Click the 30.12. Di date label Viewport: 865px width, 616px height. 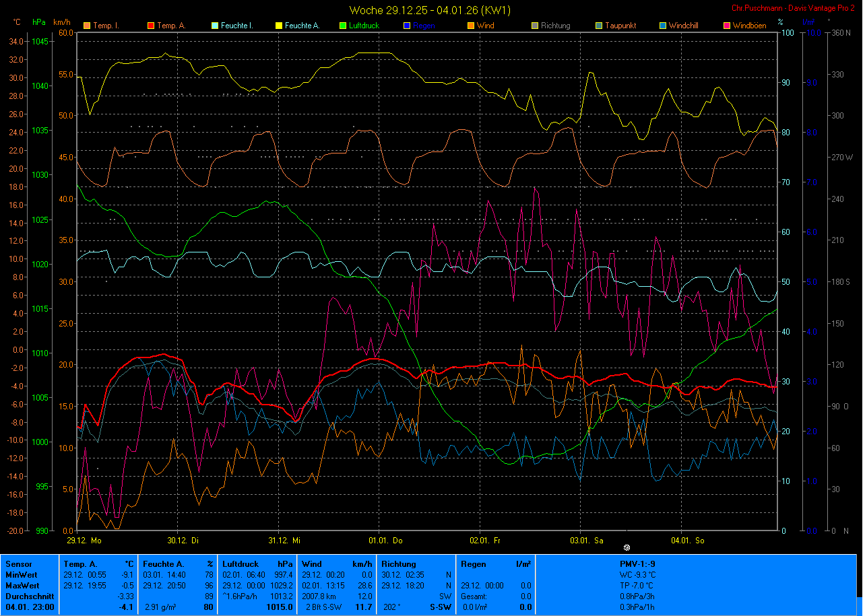[x=184, y=540]
